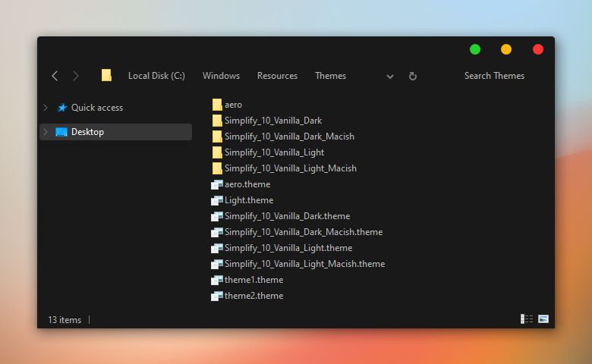Click the Search Themes field
This screenshot has width=592, height=364.
click(x=494, y=76)
